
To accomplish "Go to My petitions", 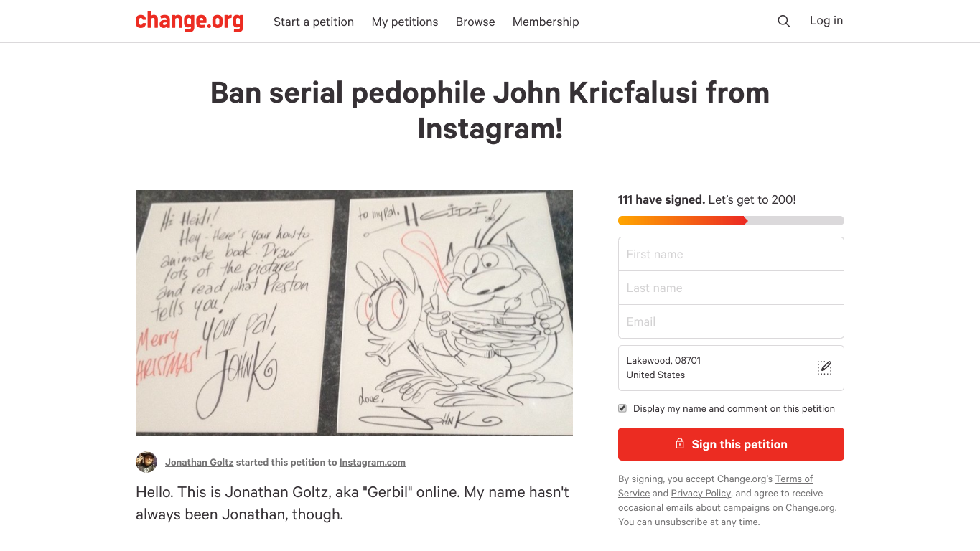I will (405, 22).
